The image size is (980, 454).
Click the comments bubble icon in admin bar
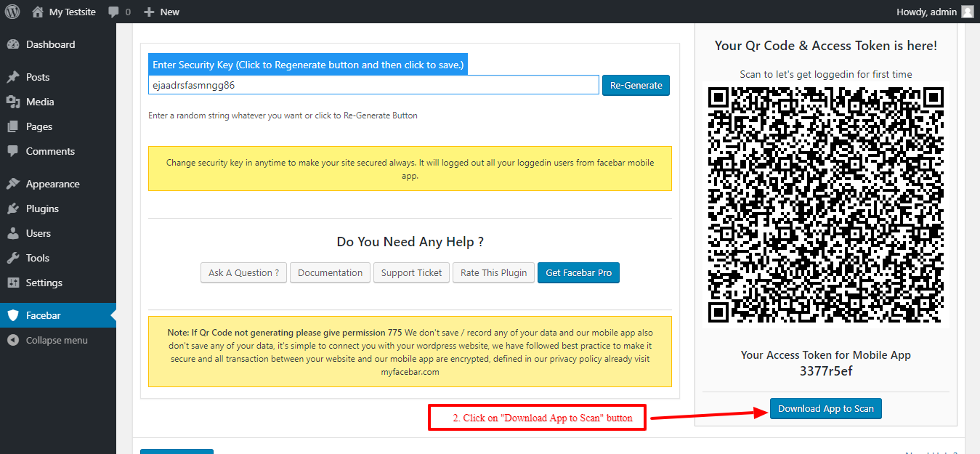coord(113,12)
